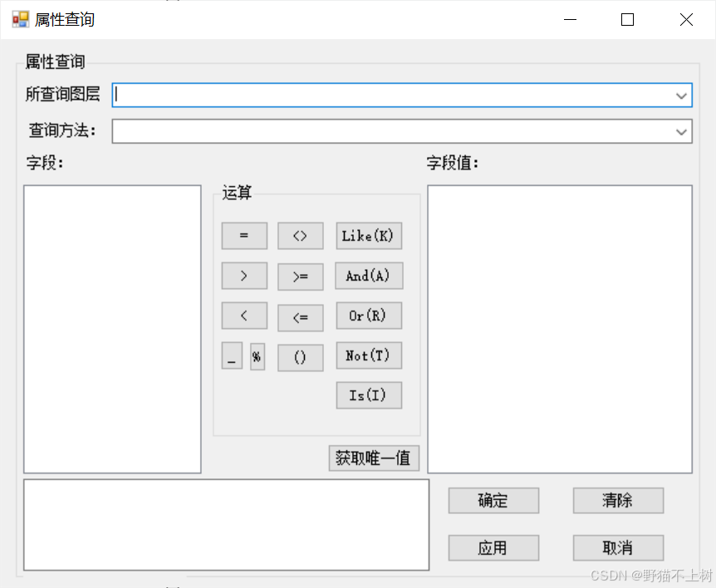Click the >= operator button
The image size is (716, 588).
300,276
